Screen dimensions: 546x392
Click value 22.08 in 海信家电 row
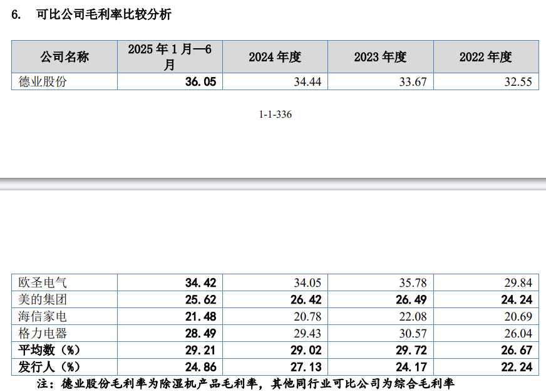coord(413,316)
